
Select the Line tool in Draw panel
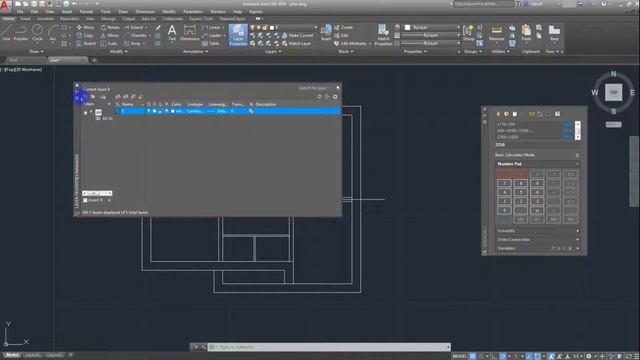6,33
